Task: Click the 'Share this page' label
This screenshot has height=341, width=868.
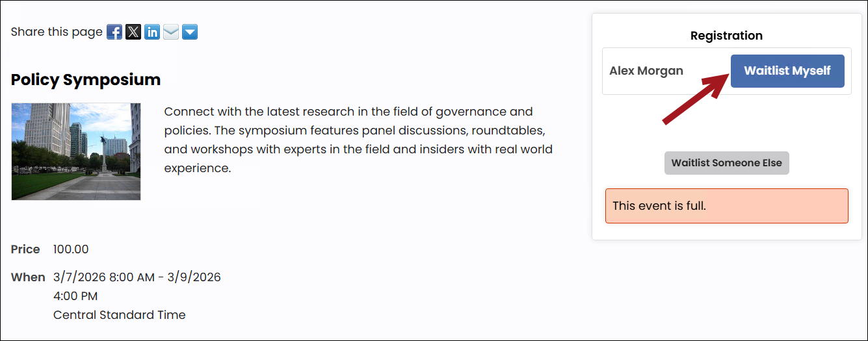Action: point(57,32)
